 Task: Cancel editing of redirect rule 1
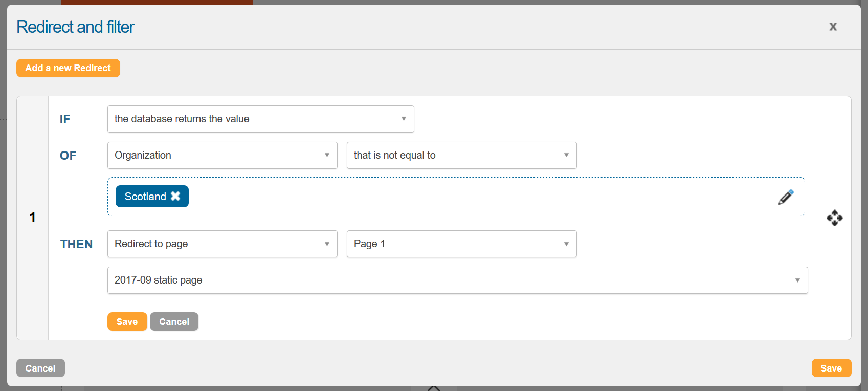click(x=174, y=321)
